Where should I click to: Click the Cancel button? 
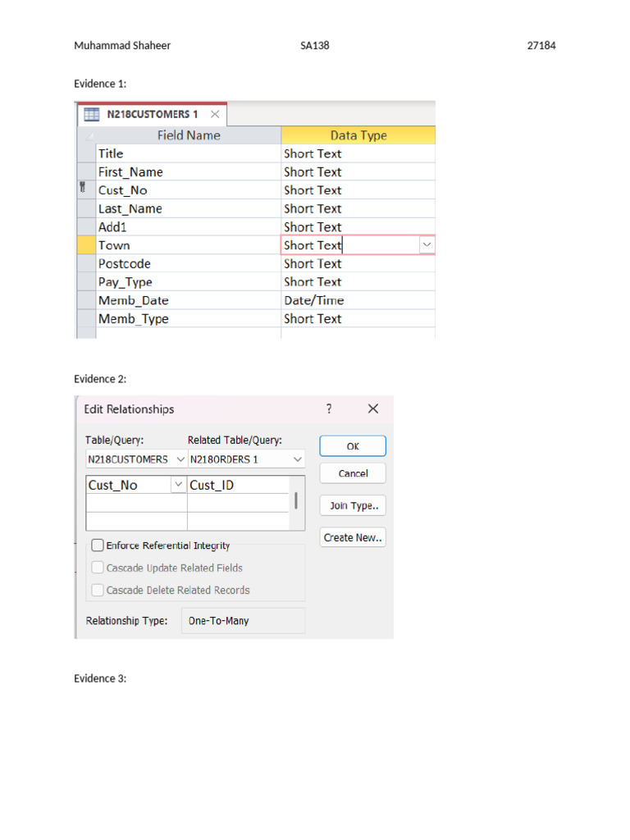(x=353, y=473)
